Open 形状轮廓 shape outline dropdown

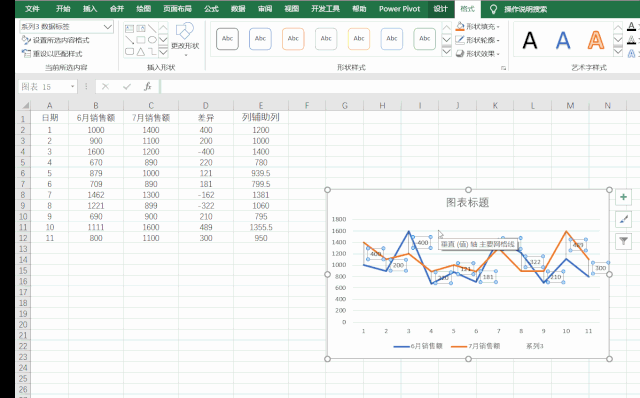click(x=478, y=40)
